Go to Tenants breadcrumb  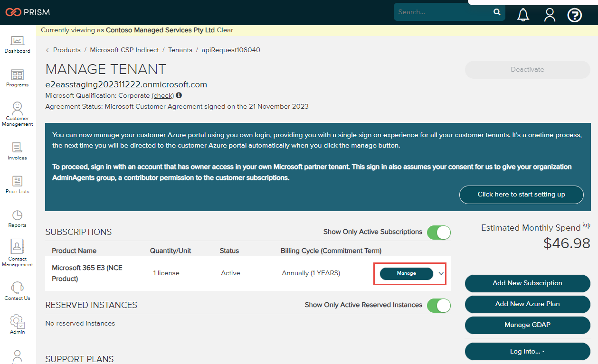(180, 50)
